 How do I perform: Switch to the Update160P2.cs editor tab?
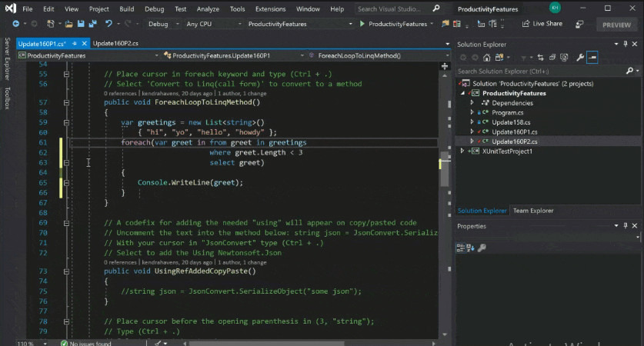click(115, 44)
